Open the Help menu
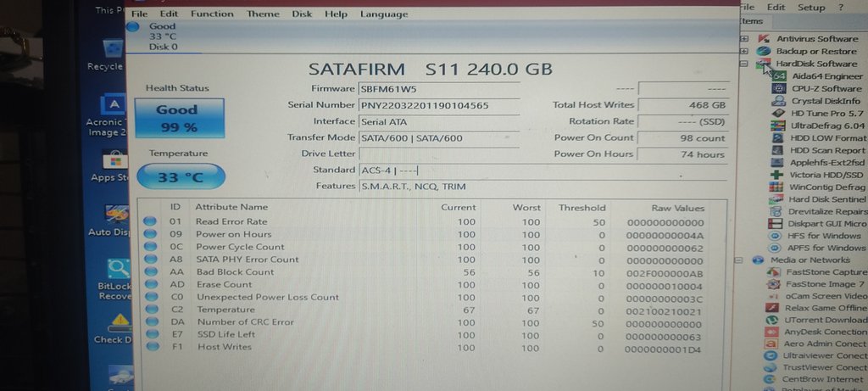Image resolution: width=868 pixels, height=391 pixels. coord(336,14)
